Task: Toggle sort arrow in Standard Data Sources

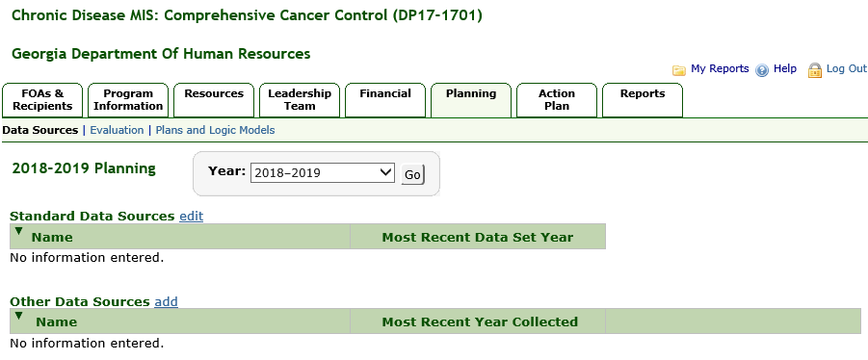Action: point(19,231)
